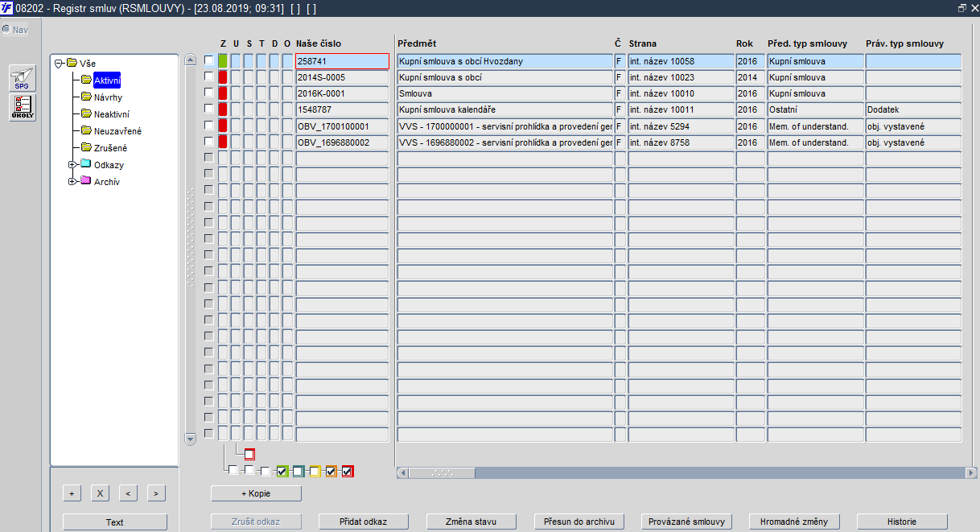Click the Práv. typ smlouvy column header

(x=904, y=43)
